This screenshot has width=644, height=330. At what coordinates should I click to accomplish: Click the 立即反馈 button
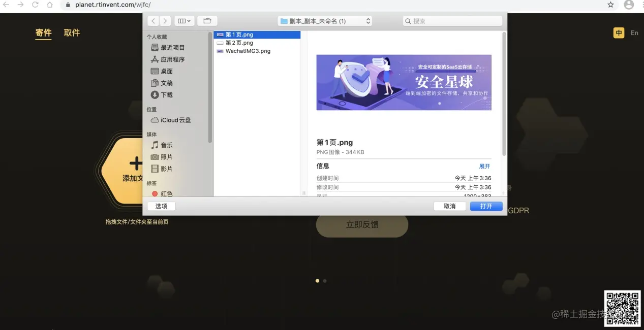click(x=362, y=224)
